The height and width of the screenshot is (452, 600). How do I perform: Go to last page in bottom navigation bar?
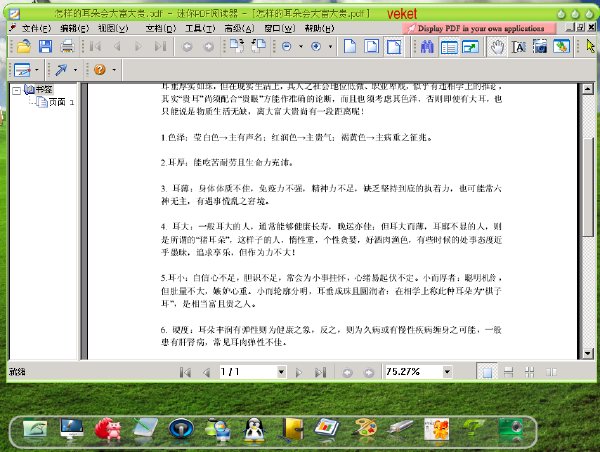[x=320, y=372]
